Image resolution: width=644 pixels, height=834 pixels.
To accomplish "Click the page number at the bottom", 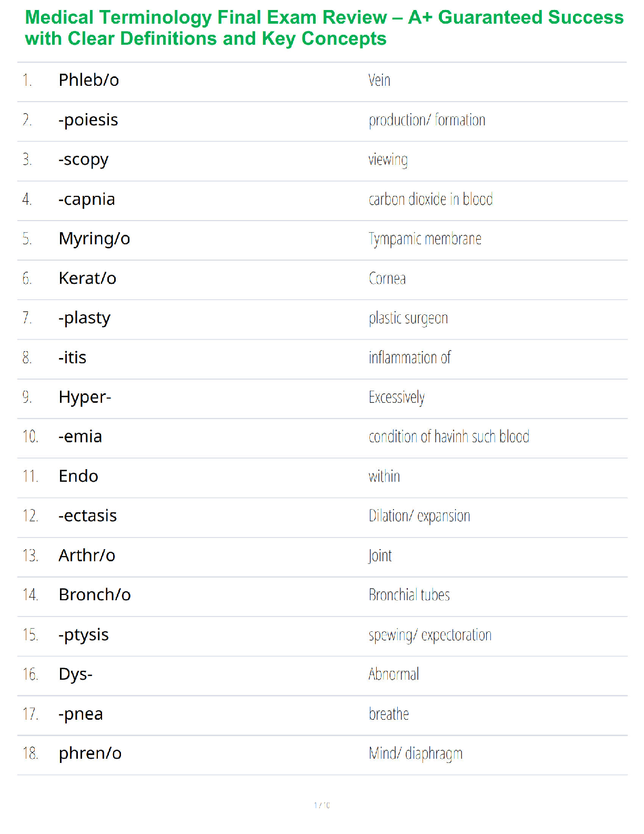I will point(322,805).
